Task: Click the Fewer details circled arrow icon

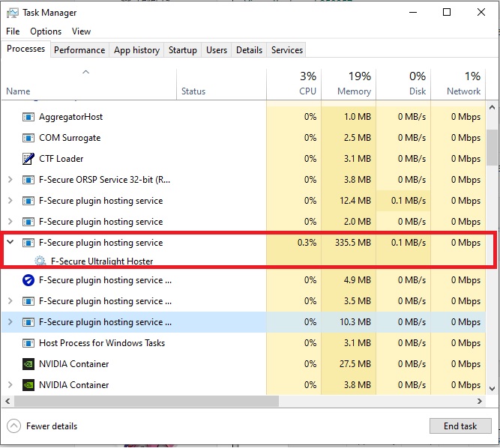Action: pos(13,426)
